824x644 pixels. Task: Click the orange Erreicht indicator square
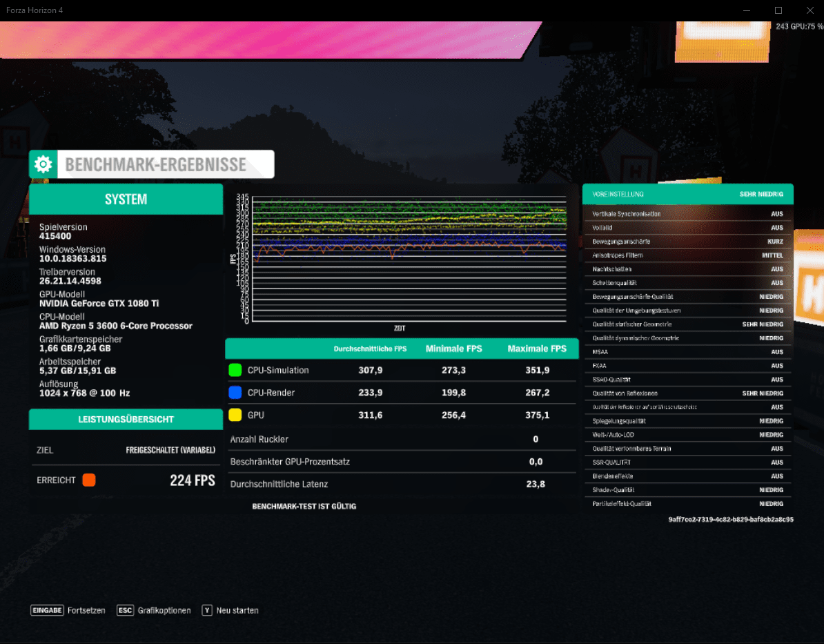(x=89, y=480)
